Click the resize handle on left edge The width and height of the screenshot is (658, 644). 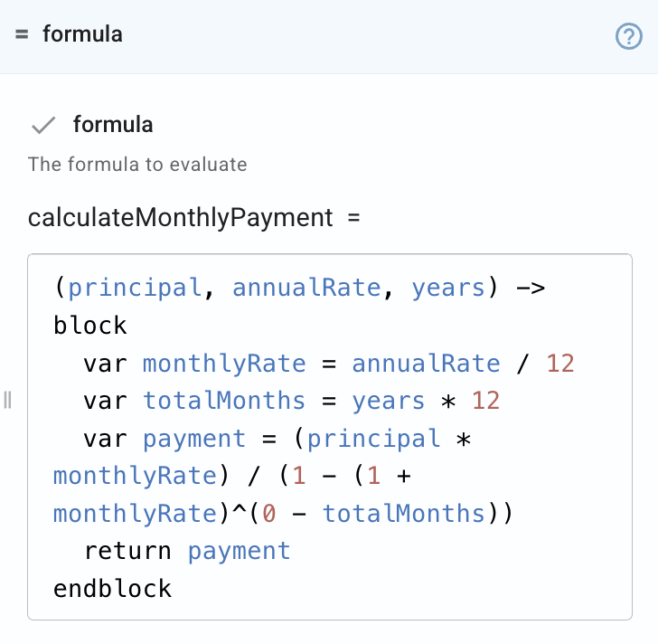tap(7, 400)
